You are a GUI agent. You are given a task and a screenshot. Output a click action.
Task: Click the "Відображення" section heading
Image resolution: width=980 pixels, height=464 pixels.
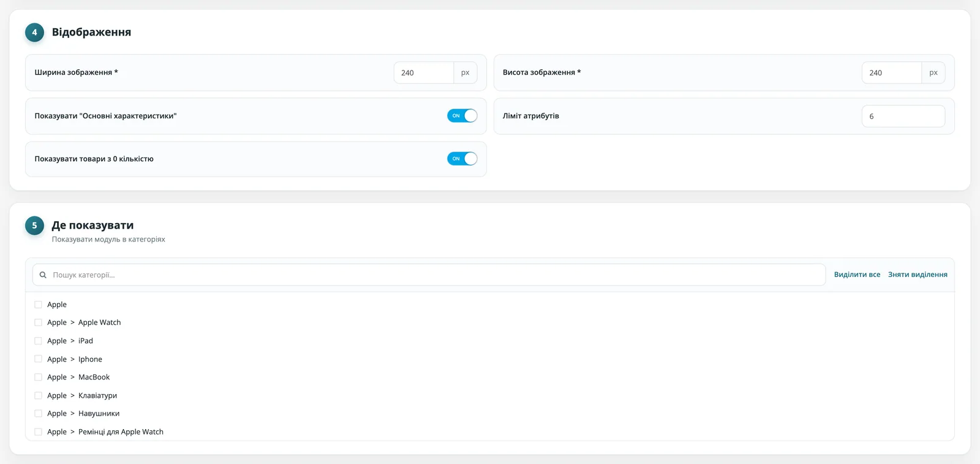point(91,32)
